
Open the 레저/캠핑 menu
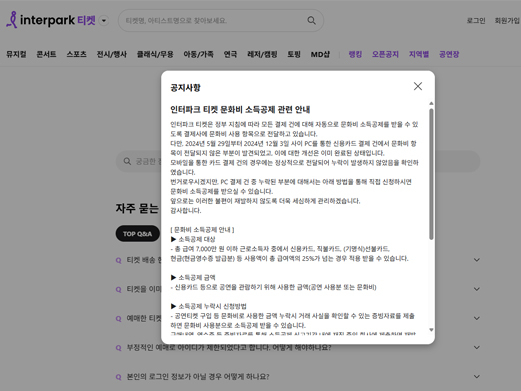coord(262,54)
